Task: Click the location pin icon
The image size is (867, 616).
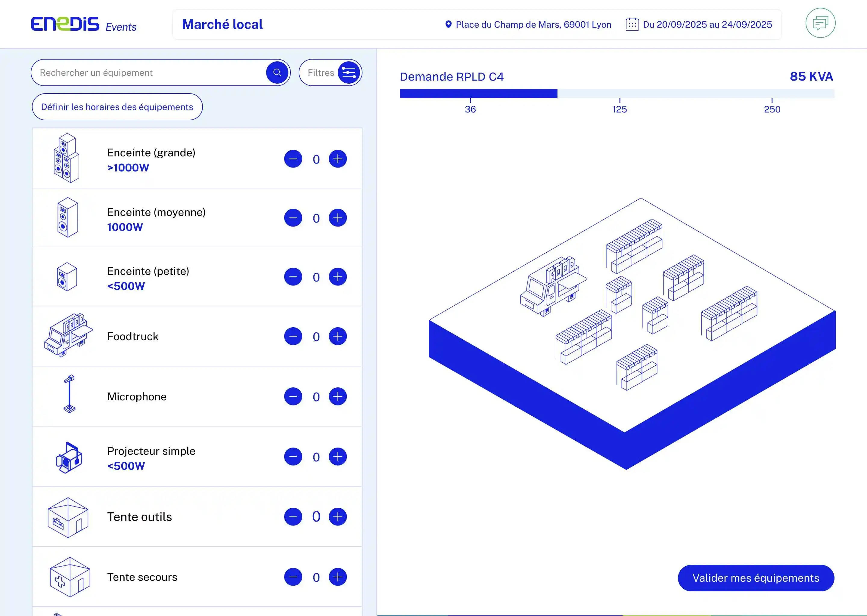Action: click(x=448, y=25)
